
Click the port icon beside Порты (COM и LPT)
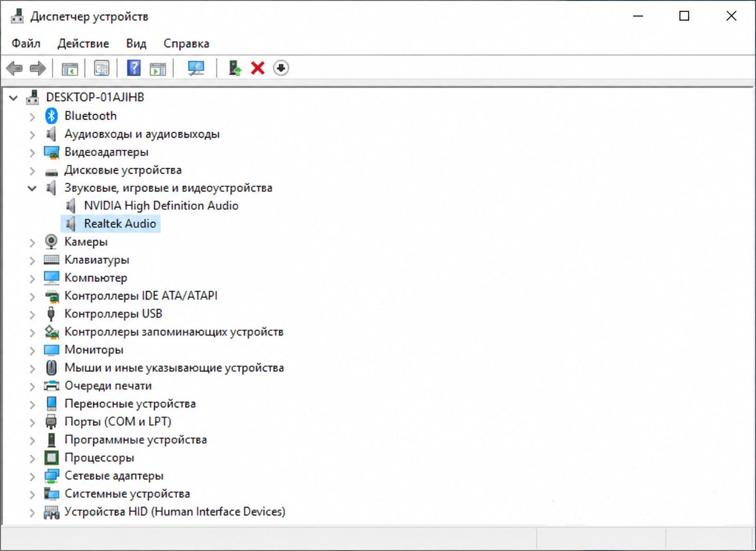[51, 421]
